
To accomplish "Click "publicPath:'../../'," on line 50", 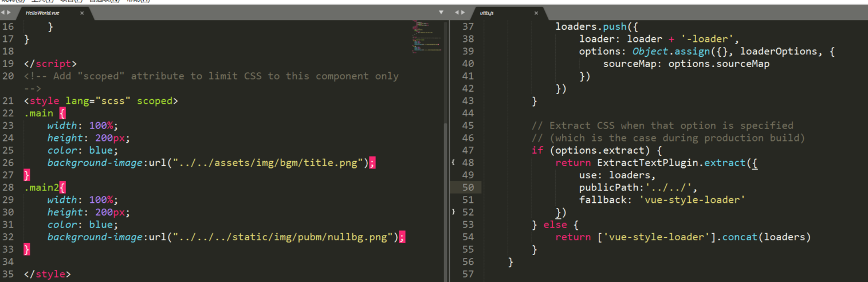I will pyautogui.click(x=638, y=187).
